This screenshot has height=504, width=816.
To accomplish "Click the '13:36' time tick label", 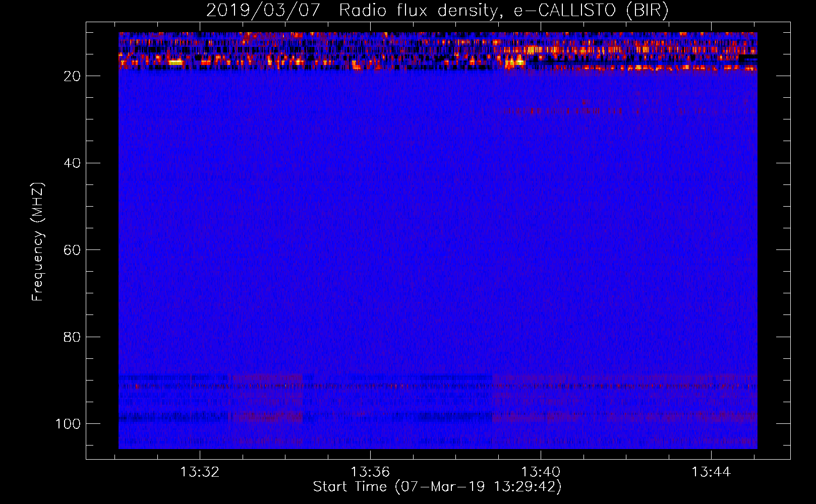I will (370, 472).
